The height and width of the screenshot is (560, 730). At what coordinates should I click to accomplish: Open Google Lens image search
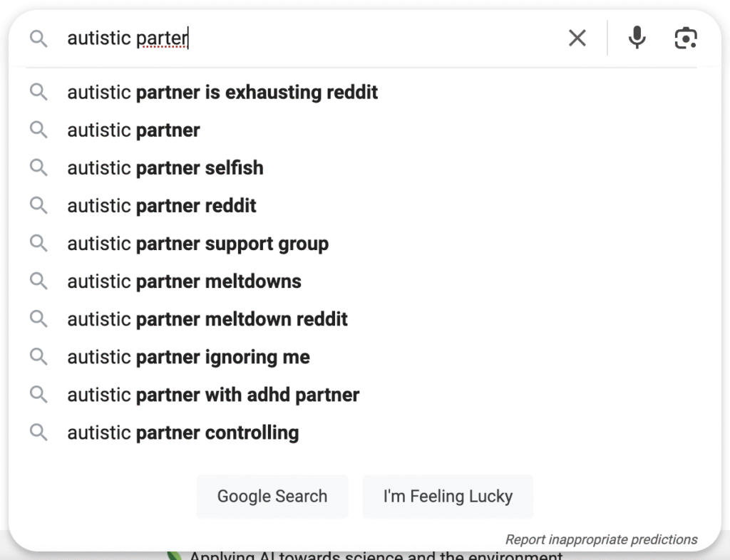(x=685, y=38)
